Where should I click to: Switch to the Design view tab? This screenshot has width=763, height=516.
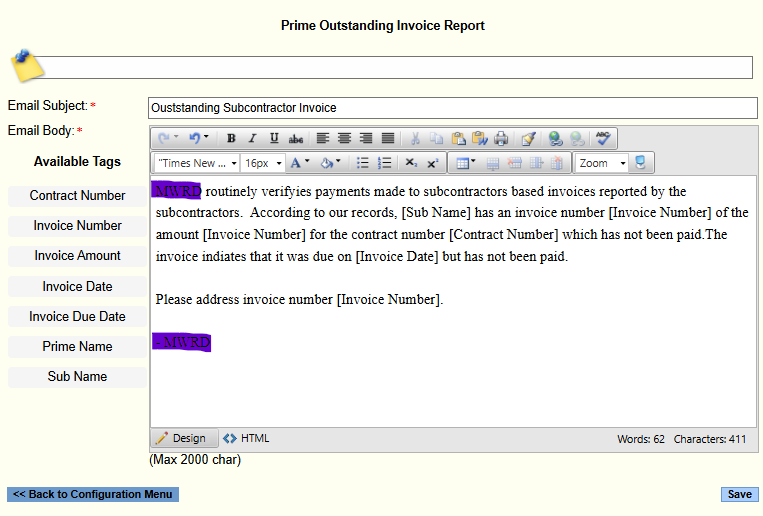(182, 438)
